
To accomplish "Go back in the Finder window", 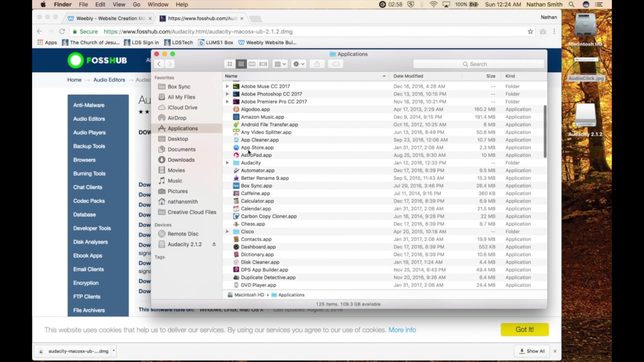I will (159, 64).
